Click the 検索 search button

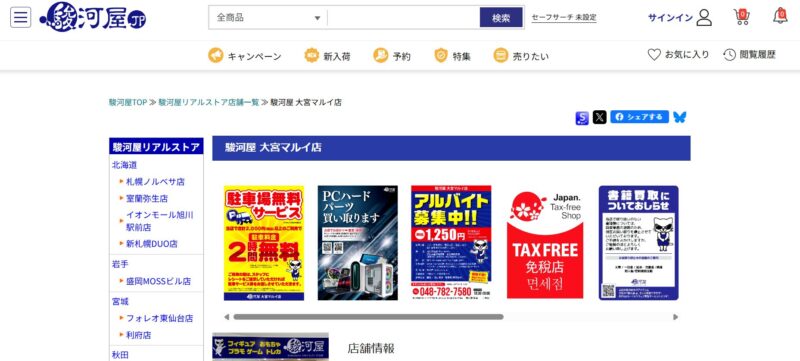501,17
